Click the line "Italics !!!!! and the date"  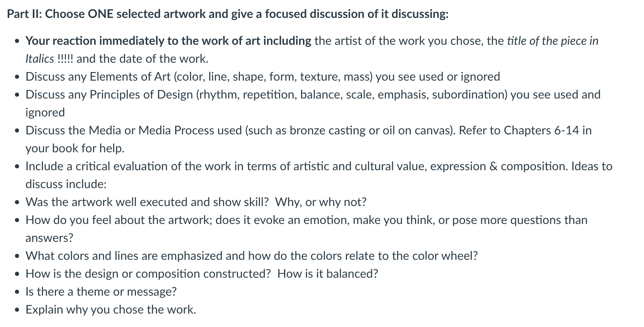click(x=117, y=59)
